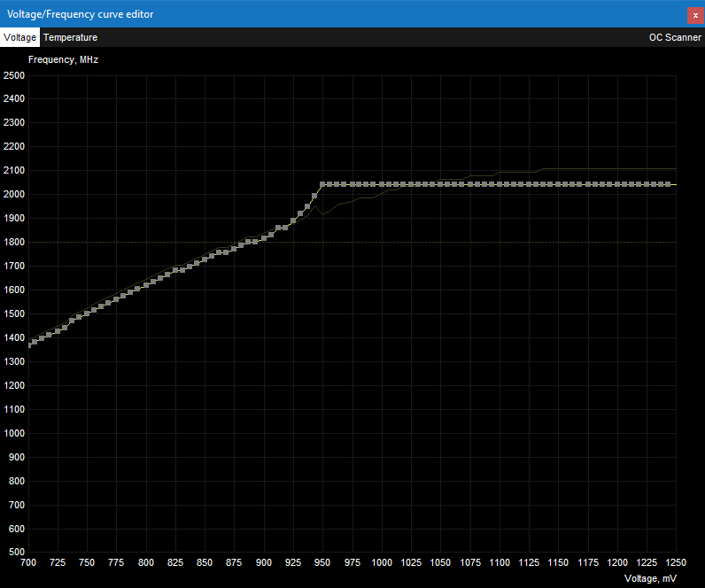The width and height of the screenshot is (705, 588).
Task: Click the 'Voltage, mV' axis title
Action: 650,578
